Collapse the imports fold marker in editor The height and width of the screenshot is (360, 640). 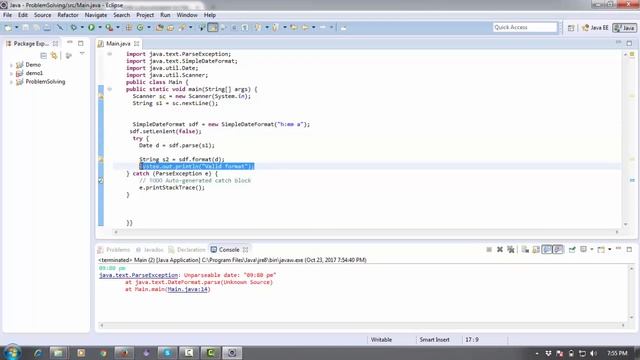pos(109,54)
